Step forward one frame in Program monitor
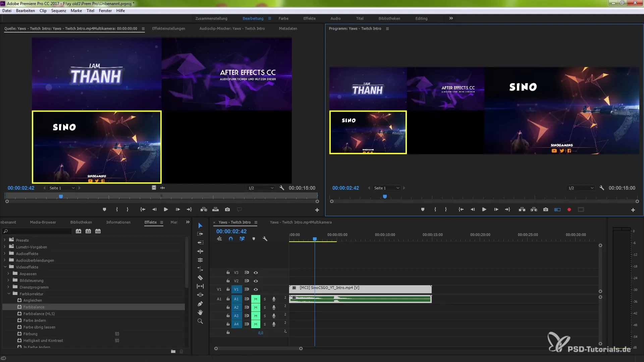 pos(496,209)
